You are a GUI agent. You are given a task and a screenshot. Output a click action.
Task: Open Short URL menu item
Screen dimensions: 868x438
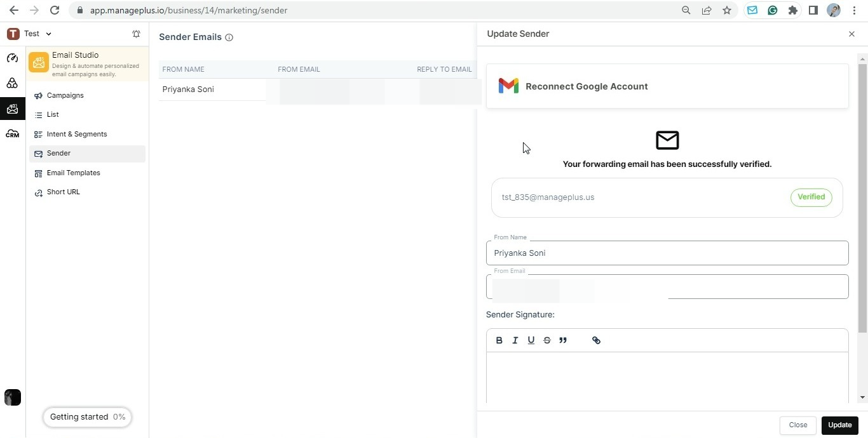click(x=87, y=192)
